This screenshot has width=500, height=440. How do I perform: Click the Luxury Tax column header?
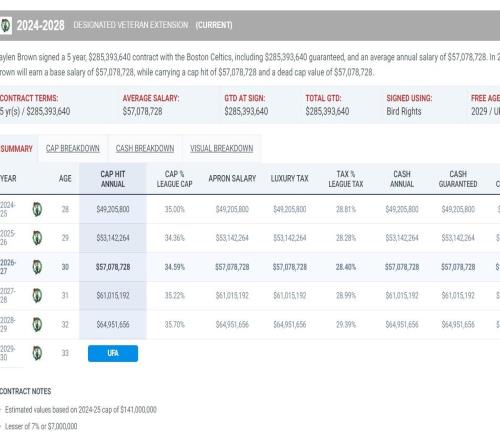290,179
